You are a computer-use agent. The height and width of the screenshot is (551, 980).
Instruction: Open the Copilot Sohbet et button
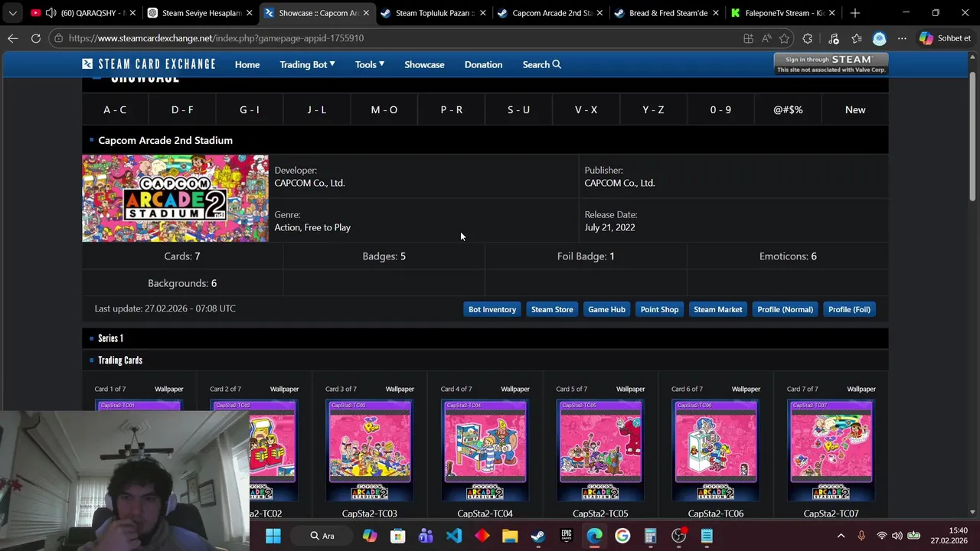pyautogui.click(x=946, y=38)
